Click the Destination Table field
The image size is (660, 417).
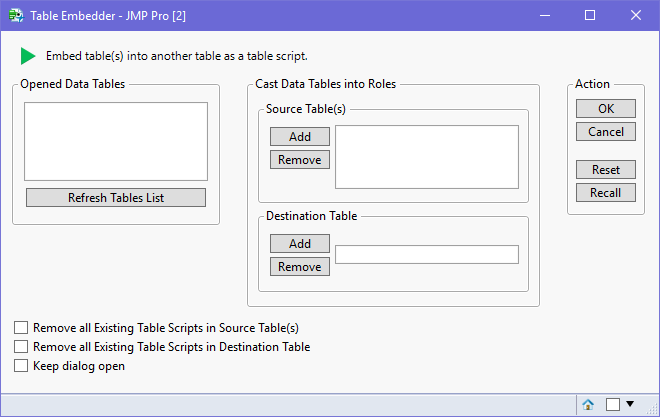coord(427,255)
